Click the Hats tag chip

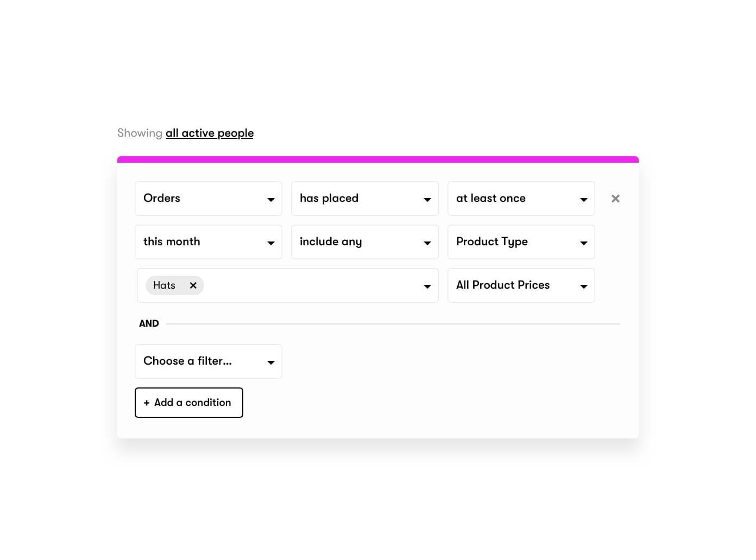click(x=165, y=285)
